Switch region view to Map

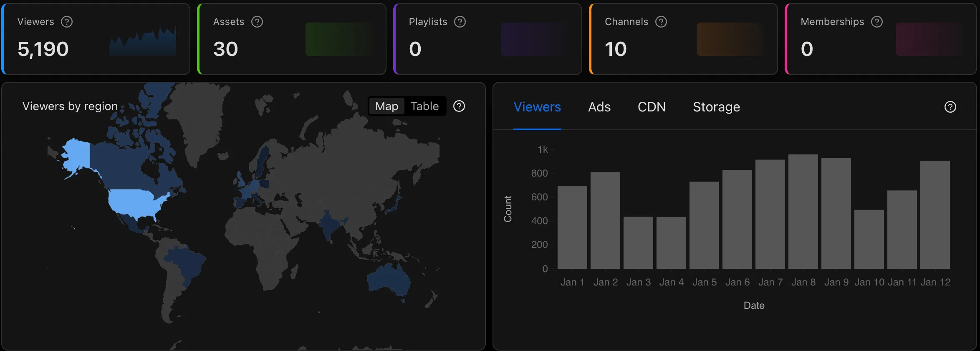386,106
